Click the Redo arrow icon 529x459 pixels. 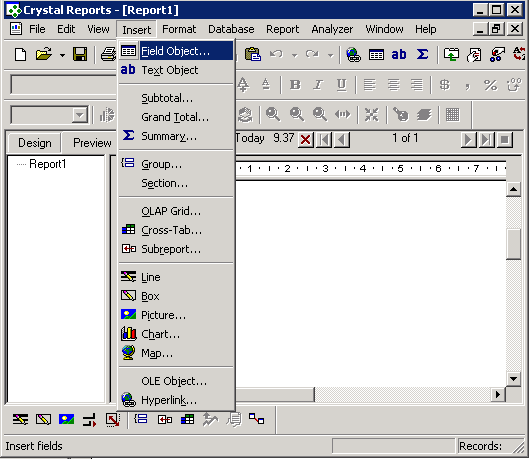point(312,54)
